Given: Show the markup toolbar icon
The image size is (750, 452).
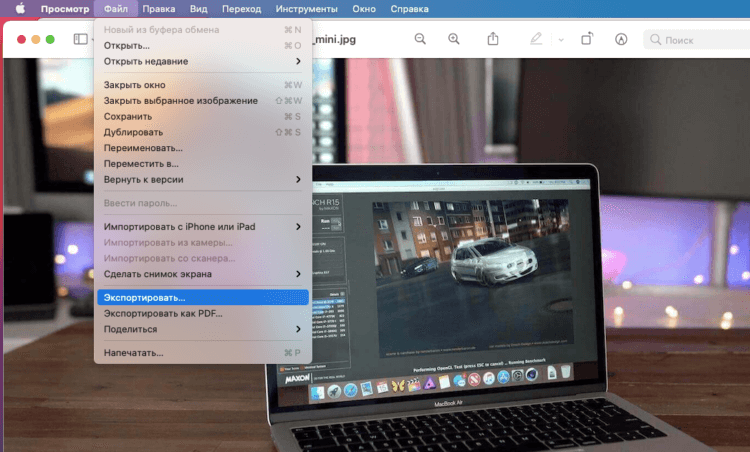Looking at the screenshot, I should pos(621,39).
